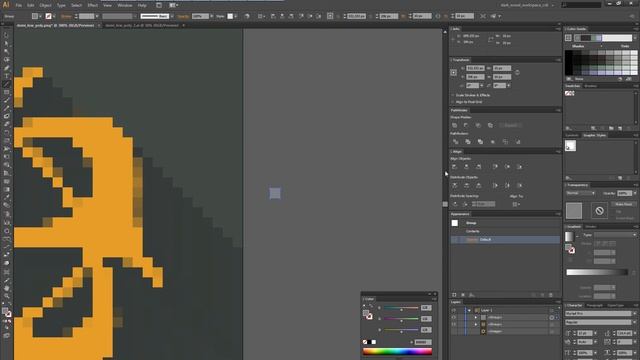Switch to the second document tab

click(142, 25)
